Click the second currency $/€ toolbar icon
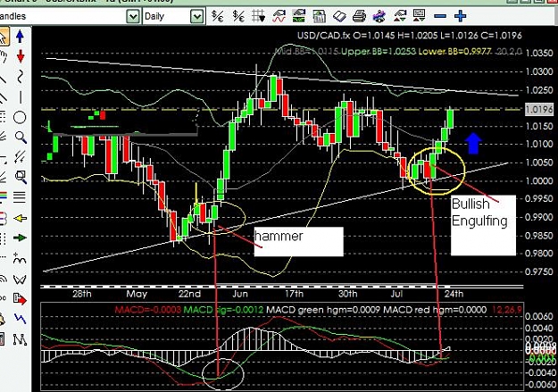The image size is (558, 392). (x=238, y=16)
